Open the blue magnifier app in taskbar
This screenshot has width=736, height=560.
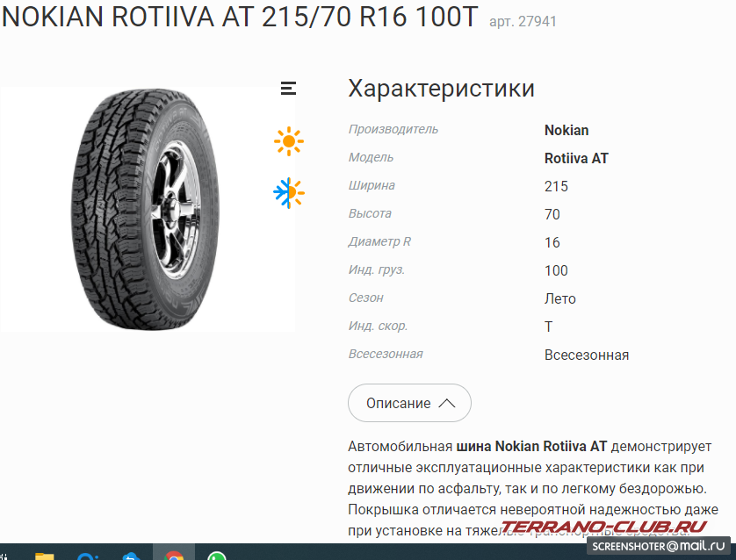click(x=88, y=556)
